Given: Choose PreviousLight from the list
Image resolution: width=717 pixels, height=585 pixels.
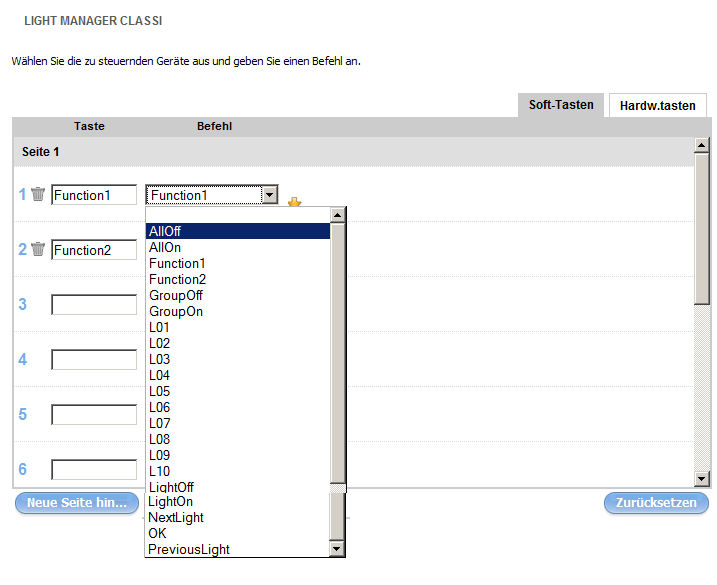Looking at the screenshot, I should point(237,549).
